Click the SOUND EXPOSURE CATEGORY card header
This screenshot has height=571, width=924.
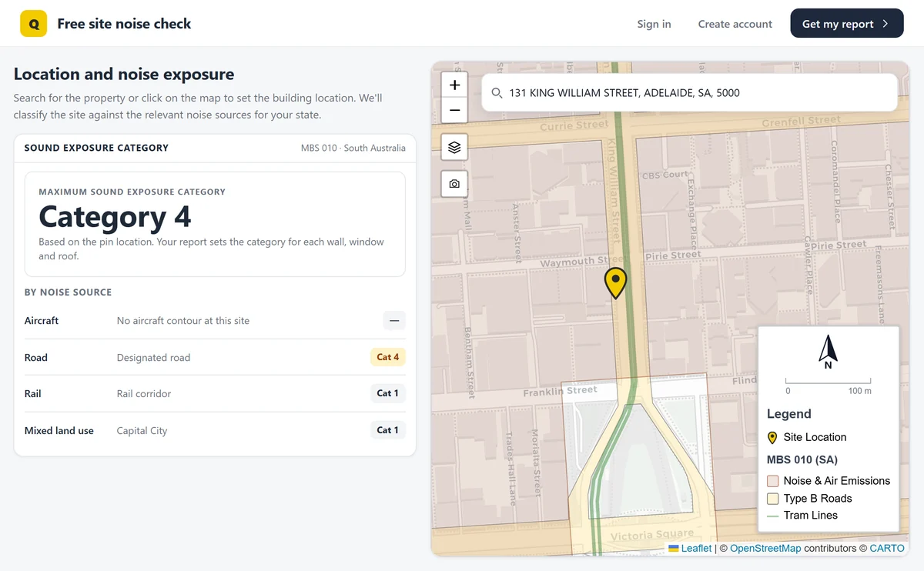click(96, 148)
